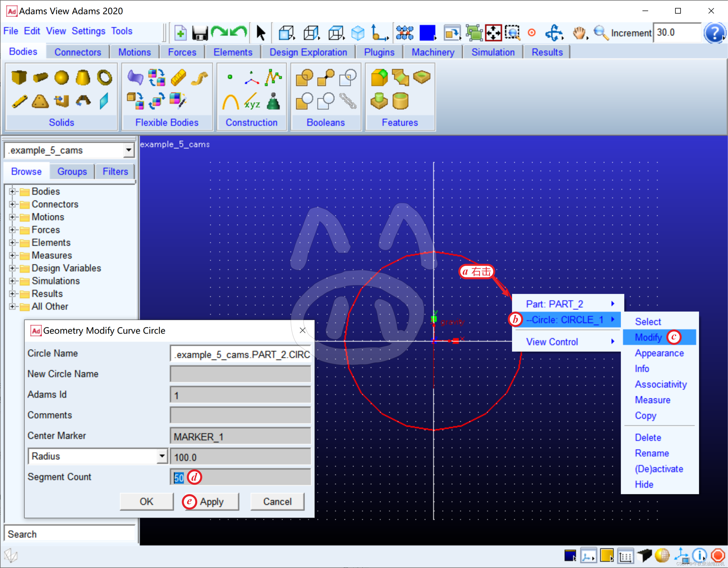Screen dimensions: 728x568
Task: Pick the Arc construction tool
Action: [230, 102]
